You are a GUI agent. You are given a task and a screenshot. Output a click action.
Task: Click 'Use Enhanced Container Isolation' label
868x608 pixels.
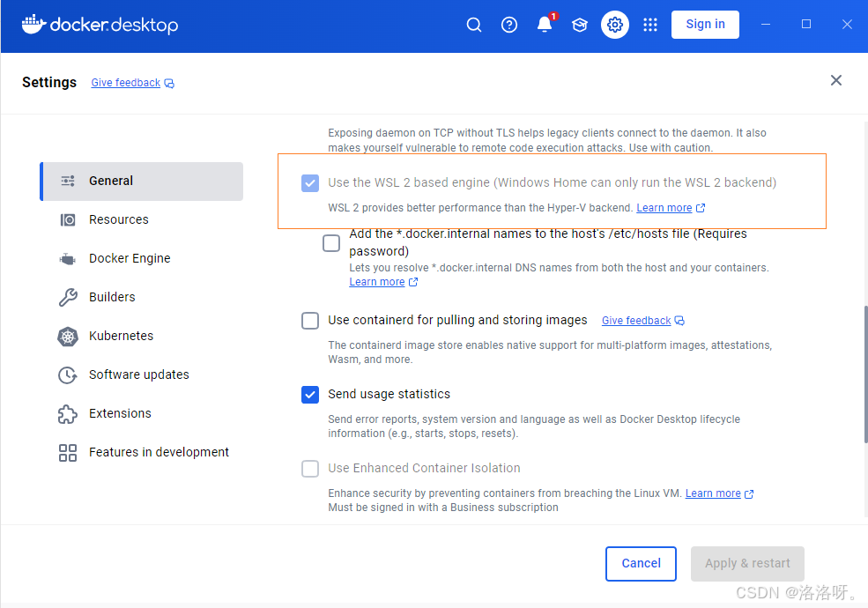pos(424,469)
